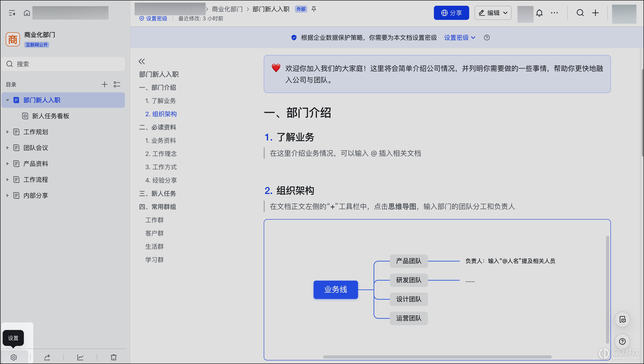
Task: Open the more options ellipsis menu
Action: click(x=554, y=13)
